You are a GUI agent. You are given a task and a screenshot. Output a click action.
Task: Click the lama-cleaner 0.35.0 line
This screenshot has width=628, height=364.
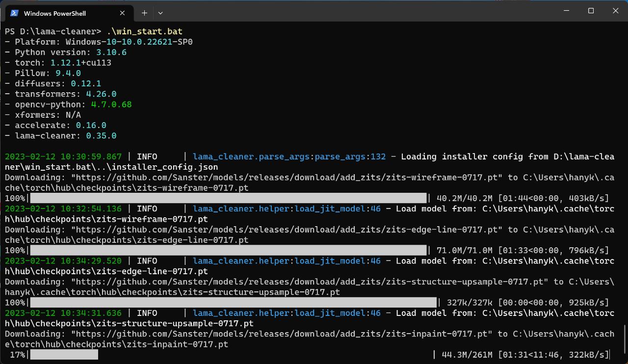[x=60, y=135]
